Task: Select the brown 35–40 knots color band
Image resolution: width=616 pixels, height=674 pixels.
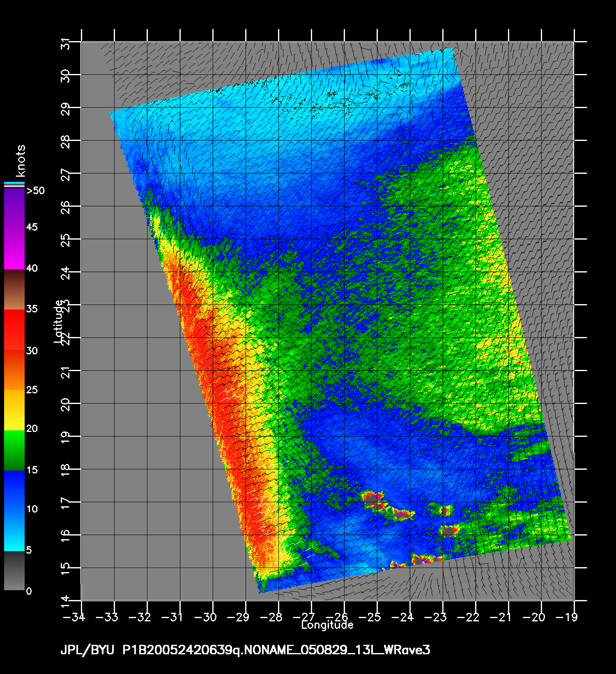Action: (14, 289)
